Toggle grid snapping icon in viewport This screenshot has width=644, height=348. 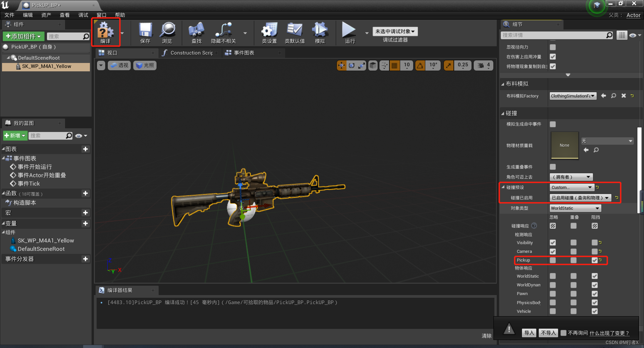[x=394, y=65]
